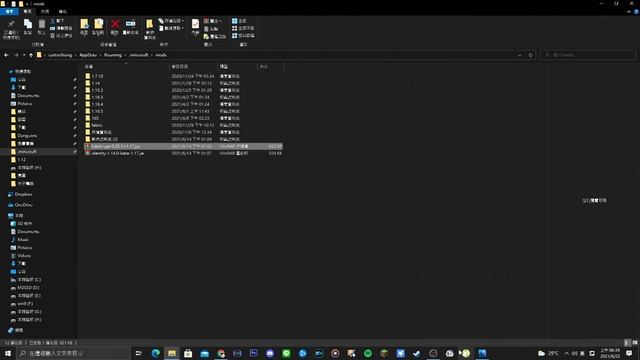Viewport: 640px width, 360px height.
Task: Click the Forward navigation arrow
Action: (x=16, y=55)
